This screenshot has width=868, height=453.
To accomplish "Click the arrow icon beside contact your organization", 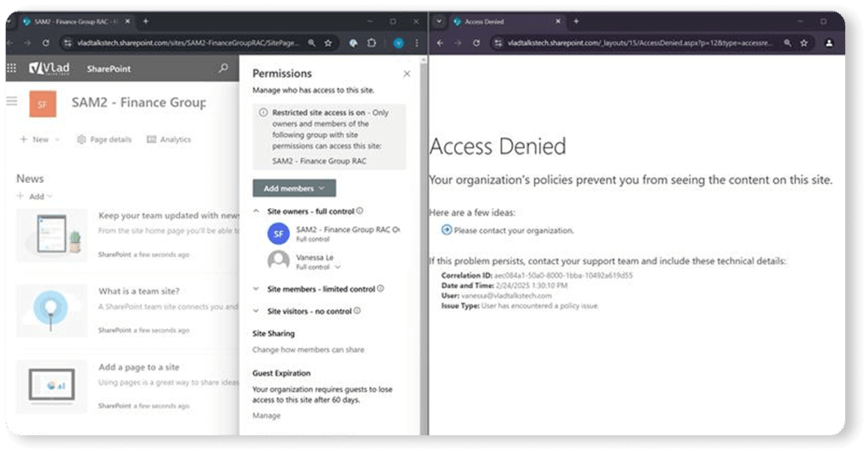I will pyautogui.click(x=446, y=229).
